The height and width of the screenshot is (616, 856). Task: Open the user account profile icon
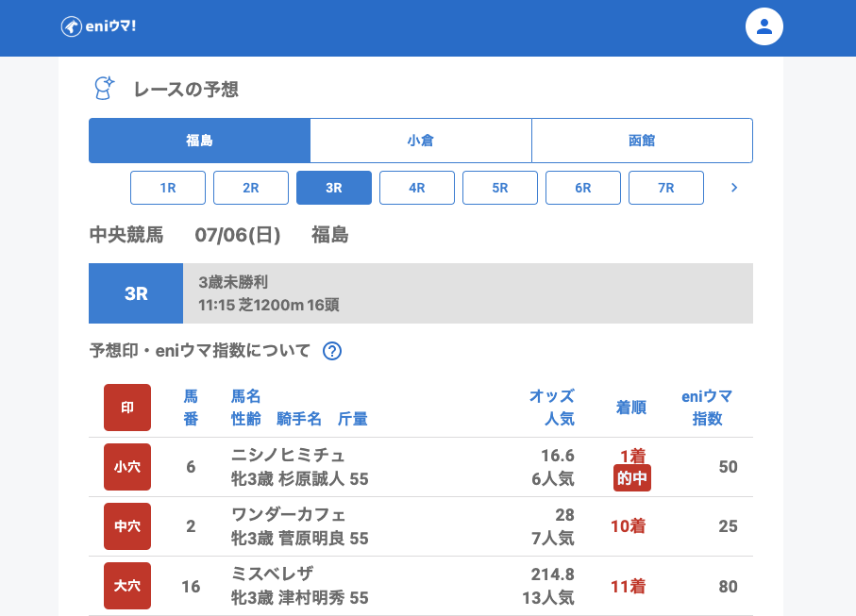tap(764, 26)
